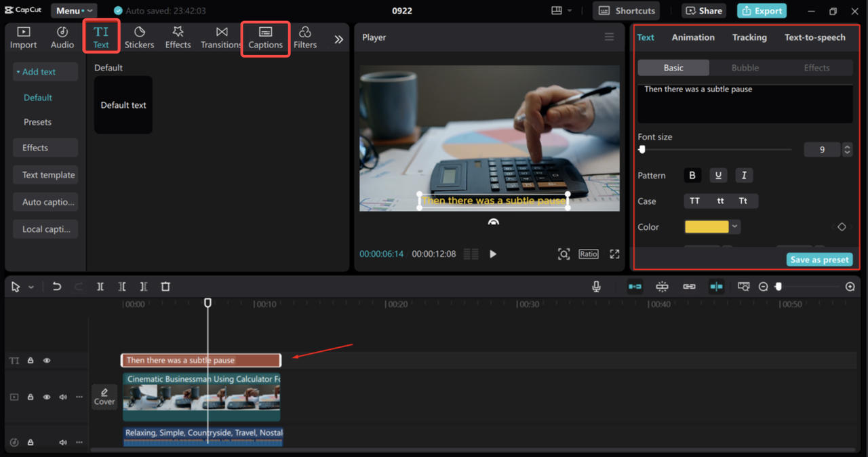The image size is (868, 457).
Task: Open more options for the audio track
Action: click(x=79, y=442)
